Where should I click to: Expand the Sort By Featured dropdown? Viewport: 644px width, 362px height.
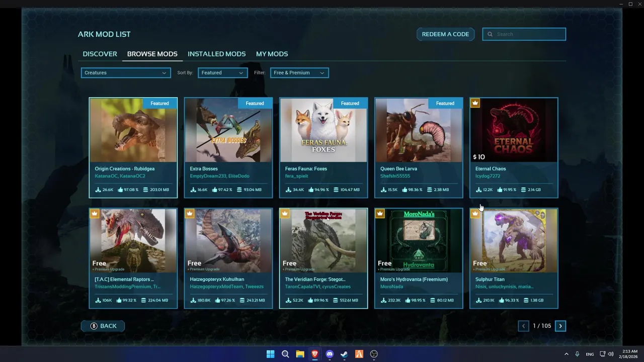pos(222,73)
